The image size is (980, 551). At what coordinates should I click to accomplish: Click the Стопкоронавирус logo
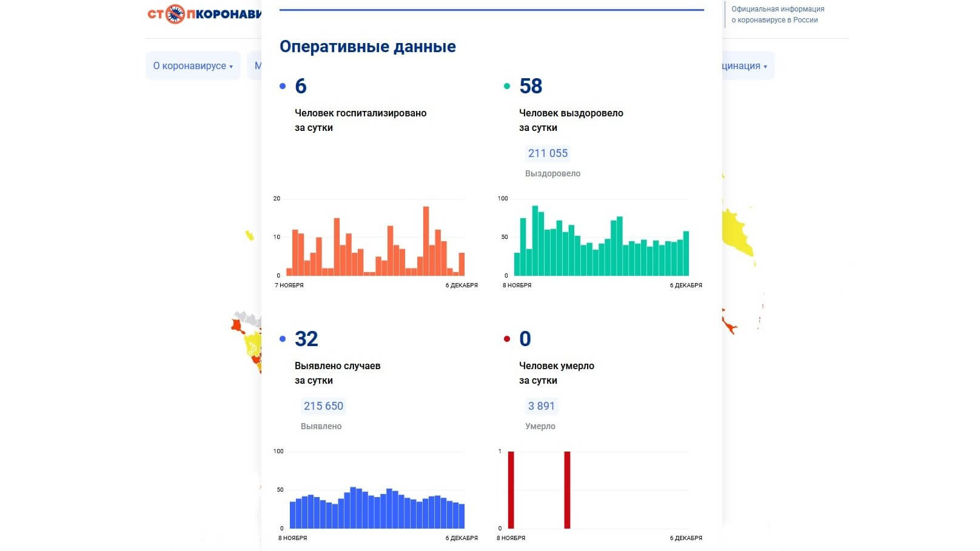[x=204, y=14]
